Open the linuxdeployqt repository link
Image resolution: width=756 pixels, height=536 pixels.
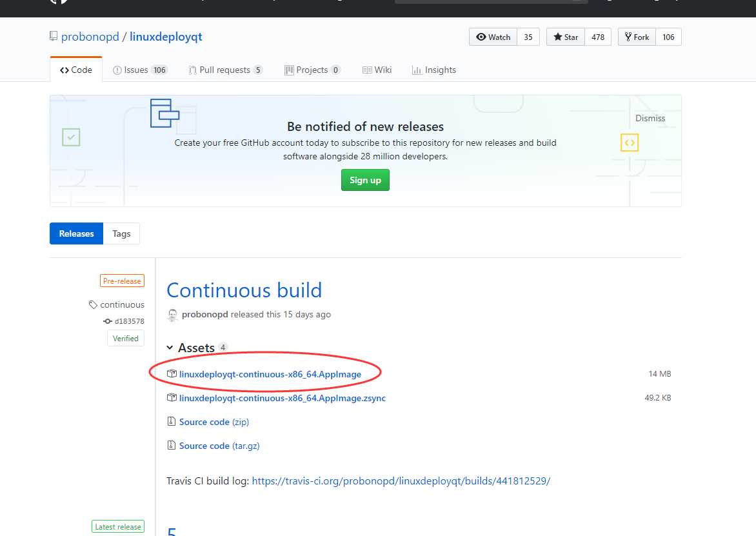tap(166, 37)
